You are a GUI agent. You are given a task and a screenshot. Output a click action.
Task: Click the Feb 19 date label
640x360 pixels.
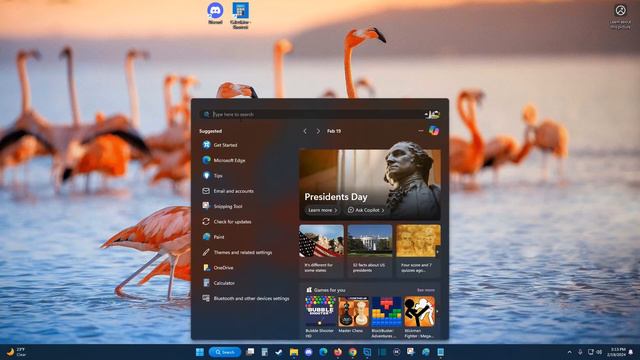click(334, 131)
